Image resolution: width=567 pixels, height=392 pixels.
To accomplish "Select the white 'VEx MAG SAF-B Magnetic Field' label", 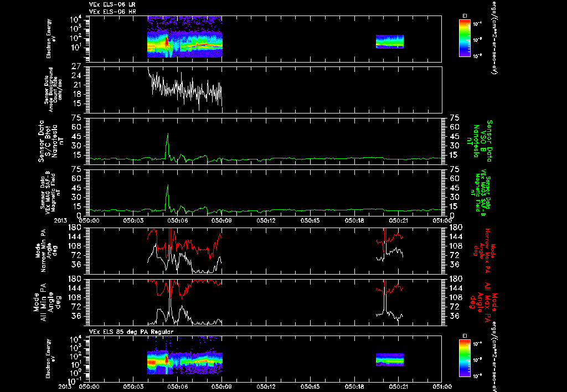I will click(x=50, y=193).
